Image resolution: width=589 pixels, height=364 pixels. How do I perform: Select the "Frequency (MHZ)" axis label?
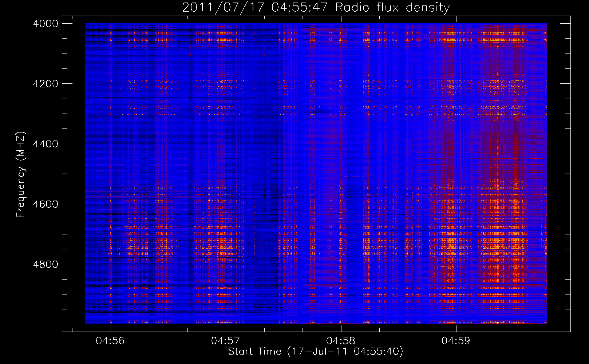click(21, 175)
